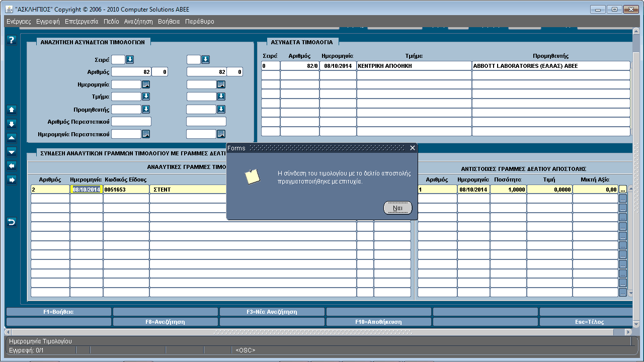
Task: Open the Παράθυρο menu
Action: pyautogui.click(x=200, y=22)
